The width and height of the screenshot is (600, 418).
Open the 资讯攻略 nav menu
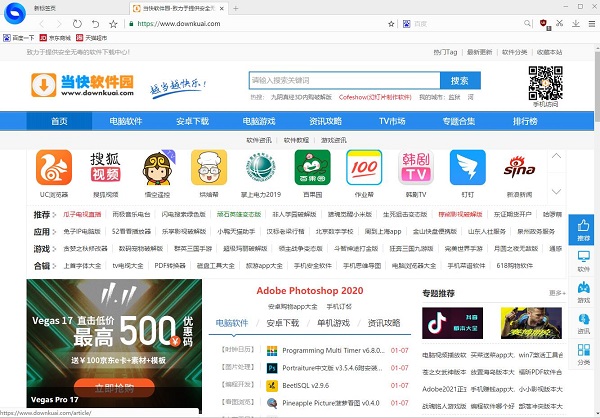(x=325, y=121)
